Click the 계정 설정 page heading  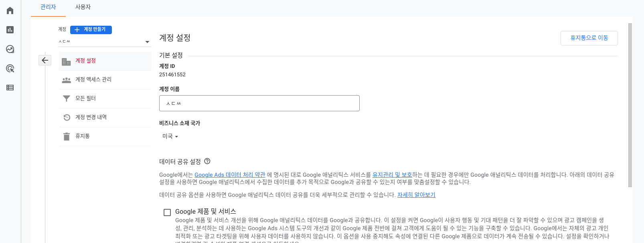[x=175, y=38]
